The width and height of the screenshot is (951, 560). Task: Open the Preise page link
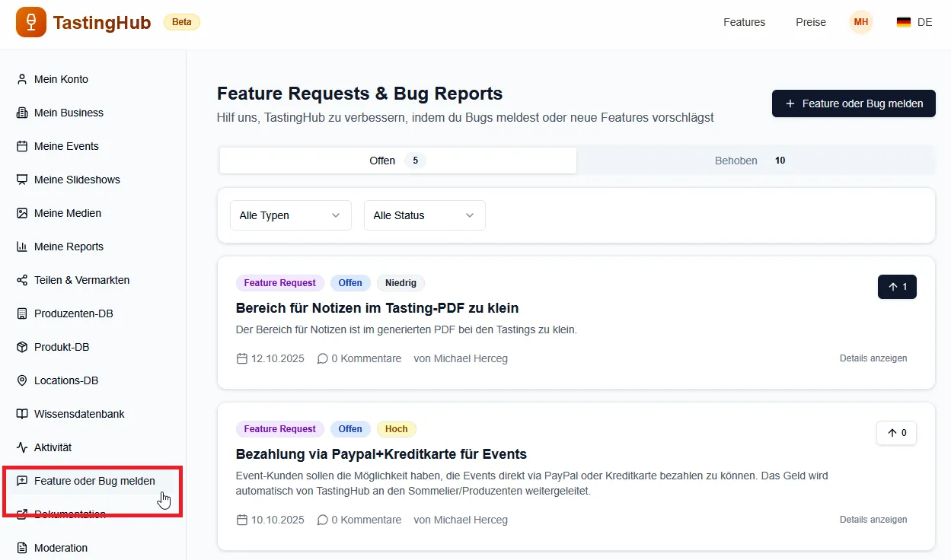pyautogui.click(x=810, y=22)
